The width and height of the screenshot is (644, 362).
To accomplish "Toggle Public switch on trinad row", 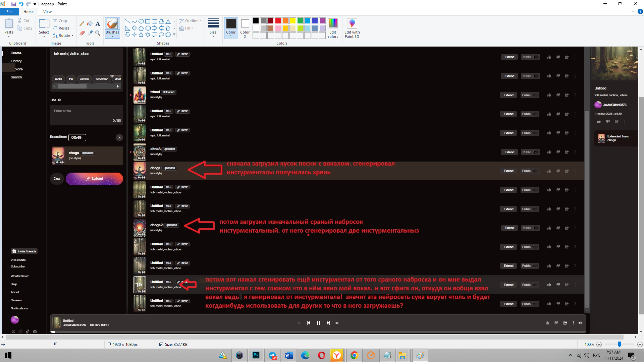I will point(536,95).
